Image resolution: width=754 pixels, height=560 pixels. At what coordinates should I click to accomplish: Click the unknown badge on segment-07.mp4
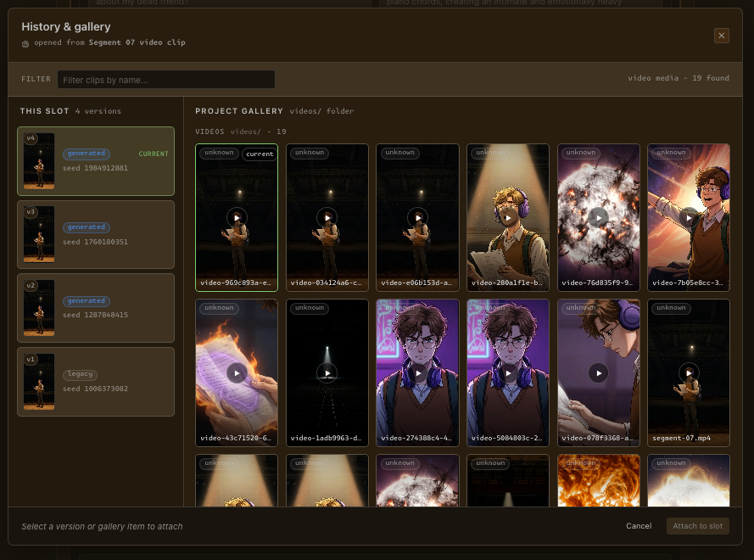tap(671, 308)
